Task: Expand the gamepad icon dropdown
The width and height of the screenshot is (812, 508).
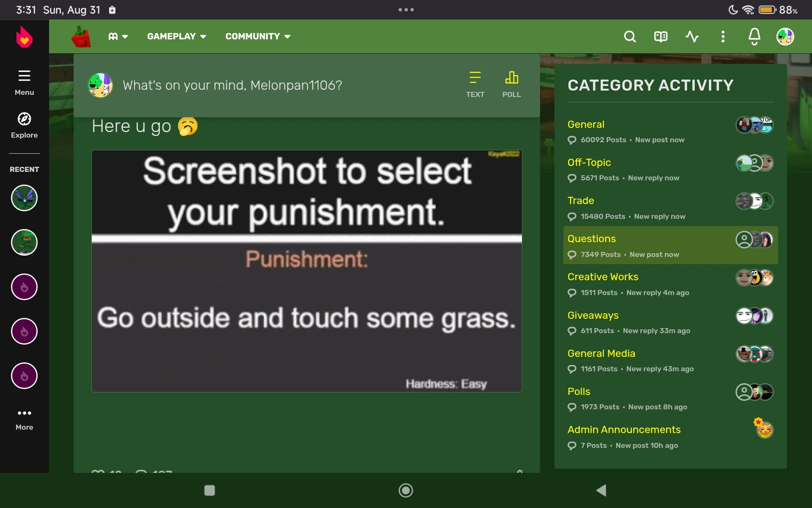Action: (118, 36)
